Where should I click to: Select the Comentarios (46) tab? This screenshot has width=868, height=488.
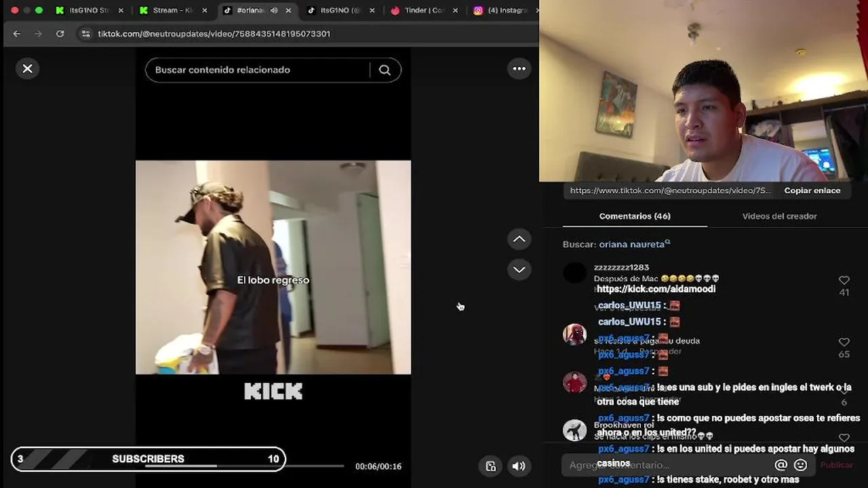pyautogui.click(x=635, y=216)
